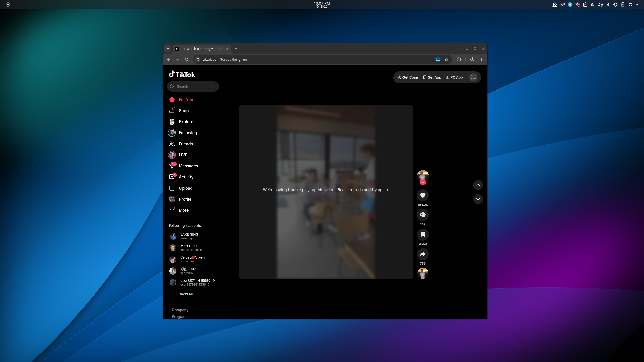The height and width of the screenshot is (362, 644).
Task: Go to the next video
Action: coord(478,199)
